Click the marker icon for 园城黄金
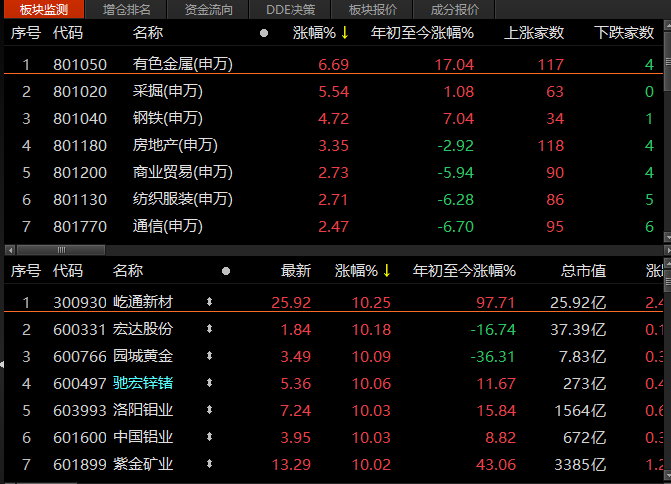Viewport: 671px width, 484px height. point(209,356)
